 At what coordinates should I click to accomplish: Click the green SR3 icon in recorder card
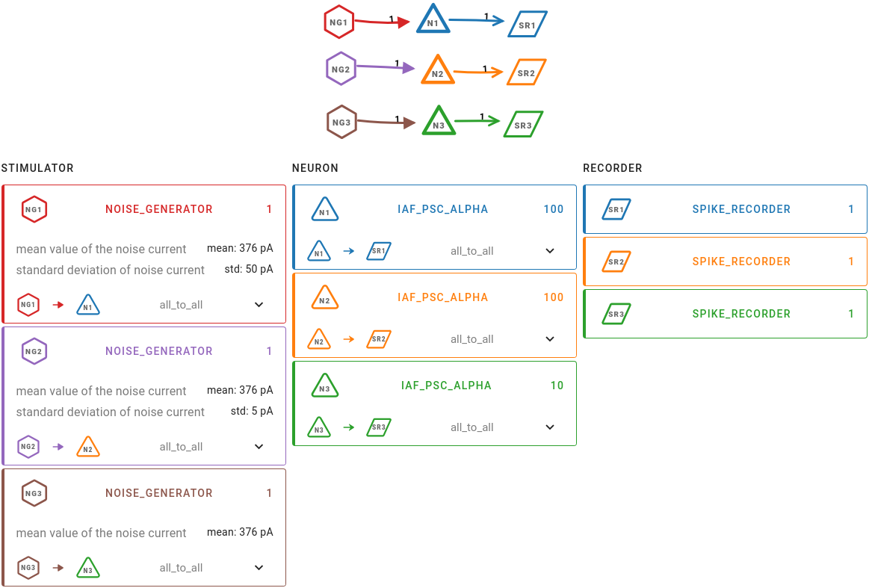pos(616,314)
